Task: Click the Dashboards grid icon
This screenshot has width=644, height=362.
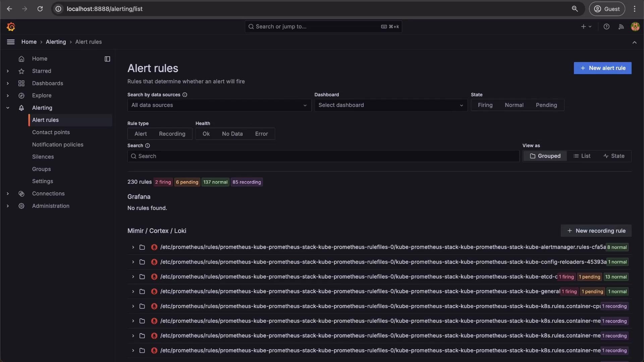Action: [21, 83]
